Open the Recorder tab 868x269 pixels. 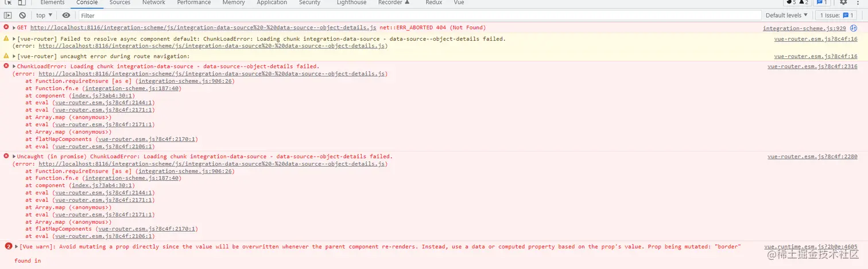coord(394,2)
